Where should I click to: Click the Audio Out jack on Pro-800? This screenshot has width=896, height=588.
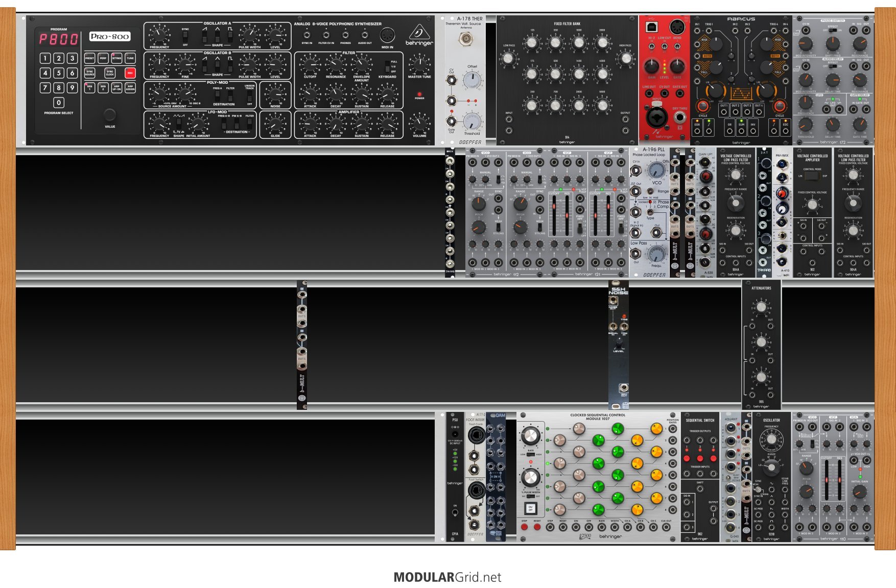365,35
